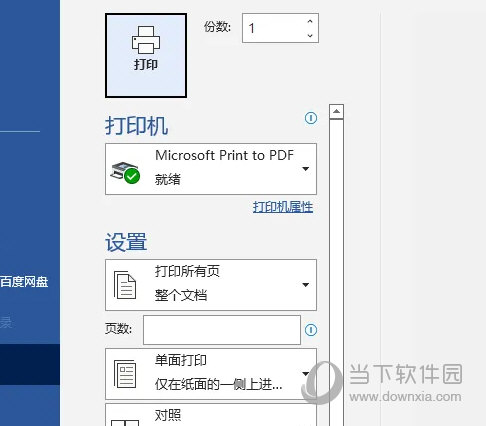Open the Microsoft Print to PDF dropdown
The image size is (486, 426).
click(x=211, y=169)
